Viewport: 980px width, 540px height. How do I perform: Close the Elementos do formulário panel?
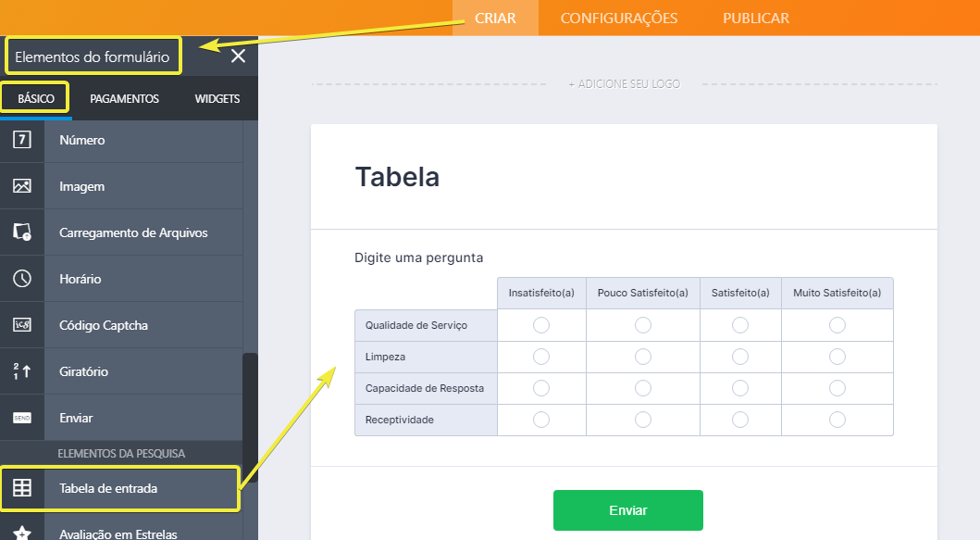pos(238,57)
